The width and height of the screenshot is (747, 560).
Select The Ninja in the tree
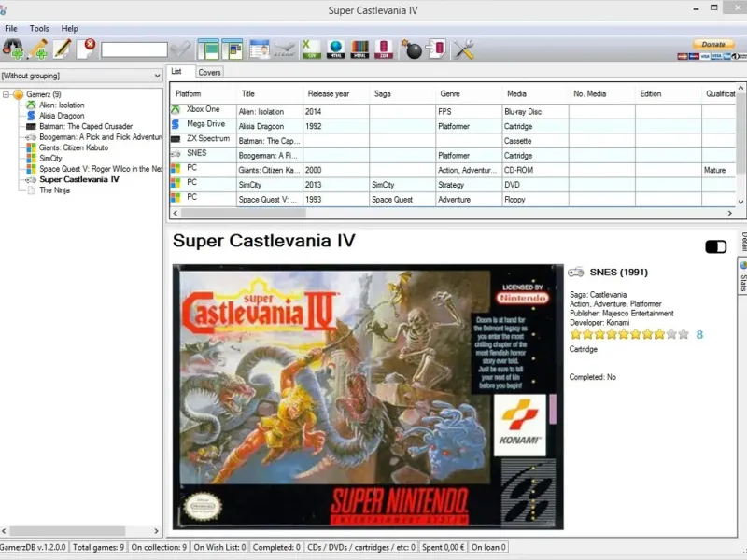pos(54,190)
